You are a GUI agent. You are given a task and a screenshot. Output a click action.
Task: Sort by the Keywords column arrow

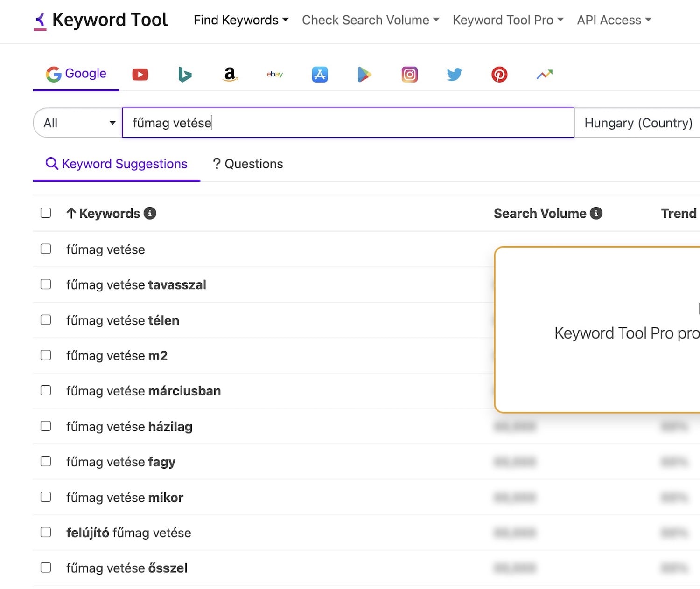point(71,213)
